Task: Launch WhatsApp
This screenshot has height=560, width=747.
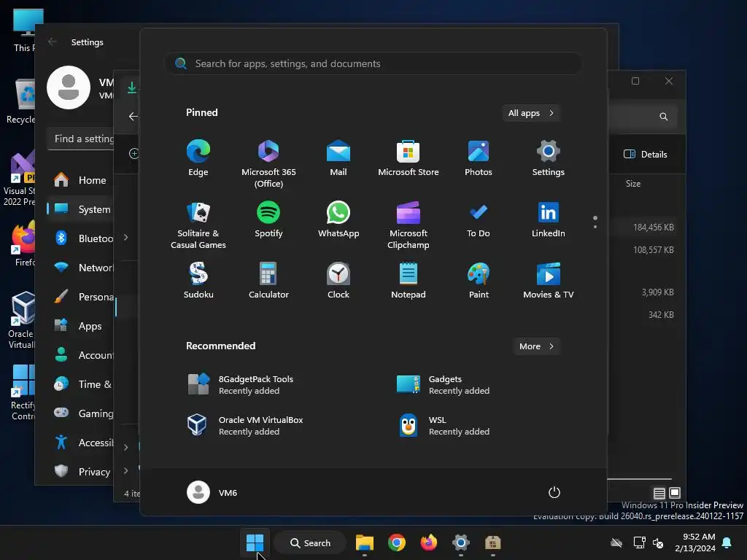Action: (338, 219)
